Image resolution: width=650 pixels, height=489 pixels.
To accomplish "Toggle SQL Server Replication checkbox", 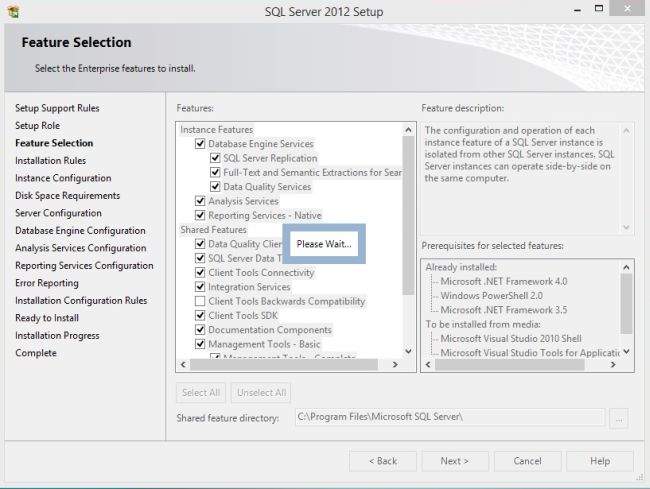I will (215, 158).
